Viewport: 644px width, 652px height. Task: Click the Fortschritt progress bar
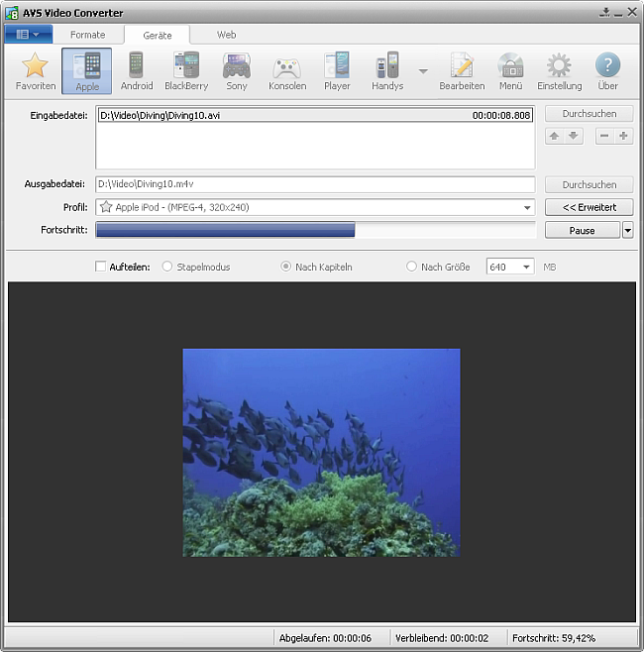click(x=315, y=230)
